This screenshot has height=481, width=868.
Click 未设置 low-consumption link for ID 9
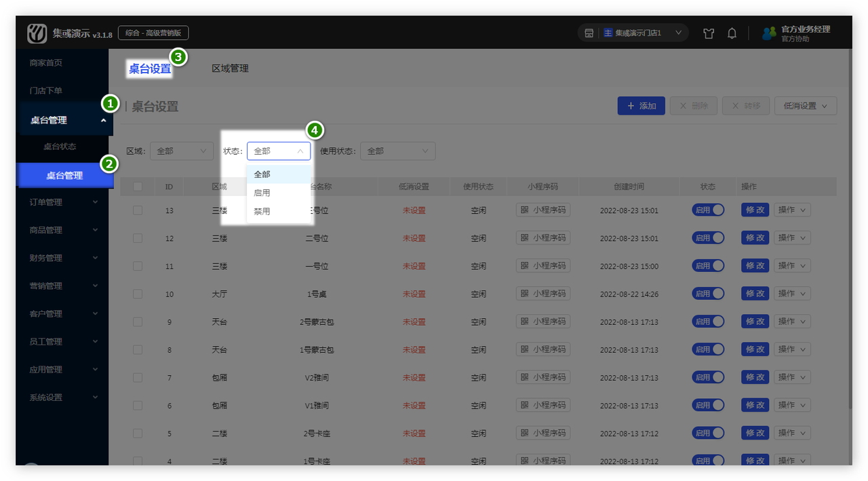coord(414,322)
